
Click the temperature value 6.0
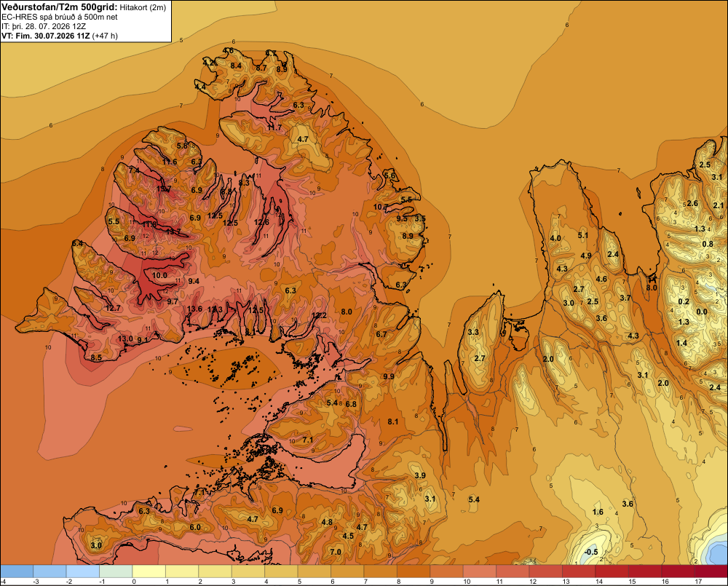tap(195, 527)
